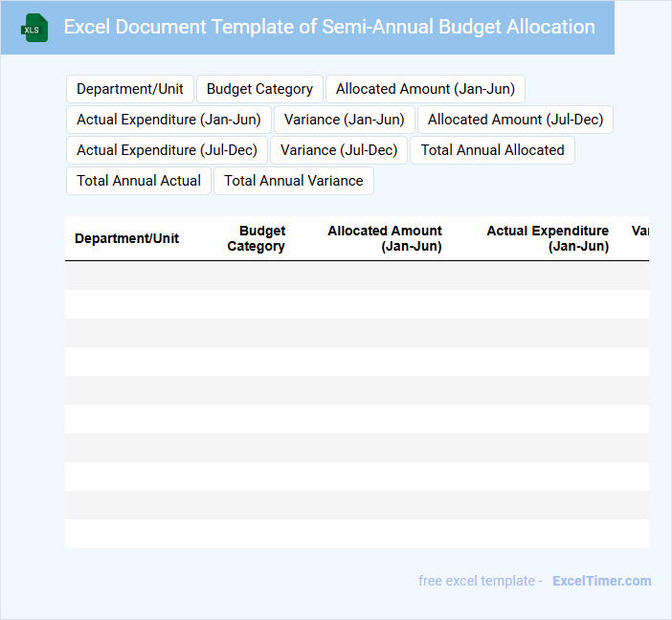Click the page title banner text
This screenshot has width=672, height=620.
[x=329, y=27]
